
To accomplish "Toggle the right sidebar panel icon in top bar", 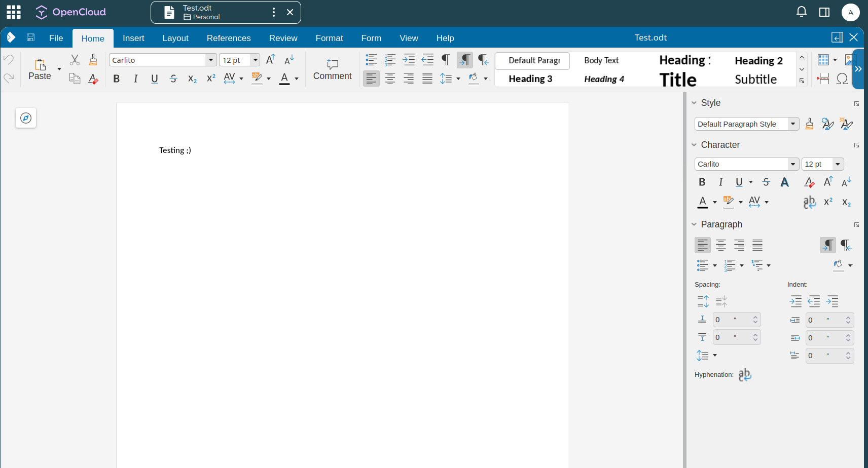I will coord(824,12).
